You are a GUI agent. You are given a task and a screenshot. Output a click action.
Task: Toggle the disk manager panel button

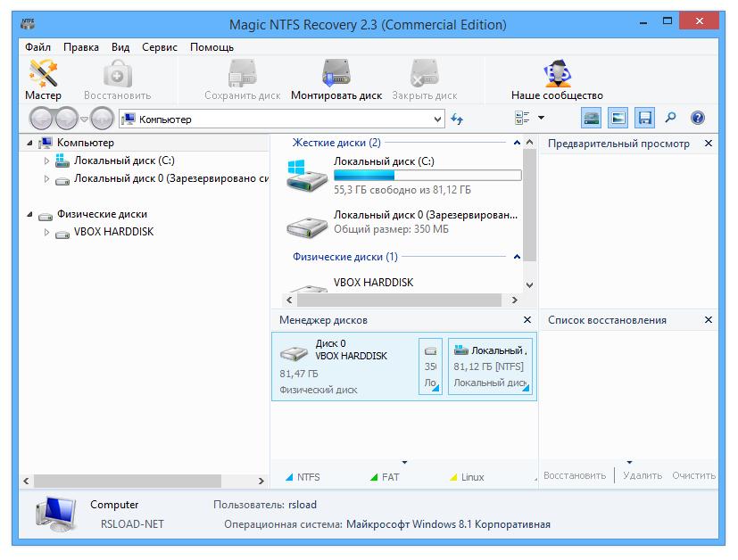[x=591, y=118]
